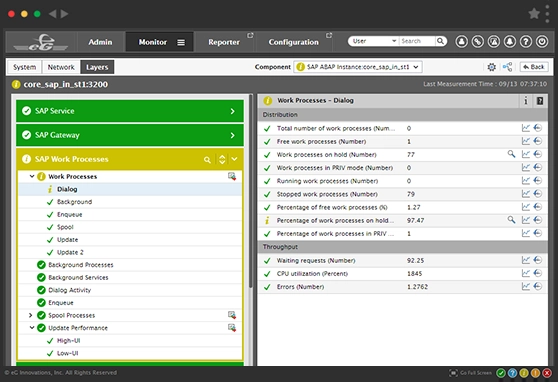Click the diagnosis icon on Update Performance row

[232, 328]
